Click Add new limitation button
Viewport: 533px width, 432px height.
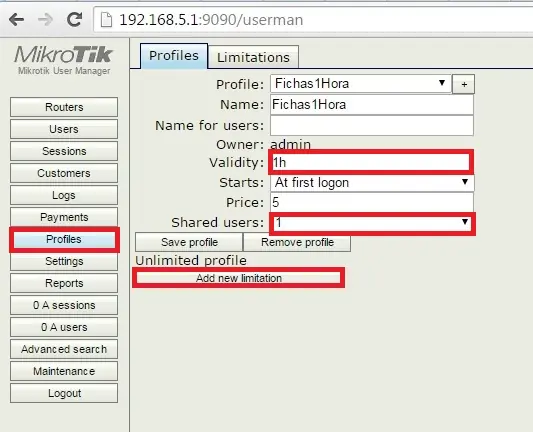(239, 278)
